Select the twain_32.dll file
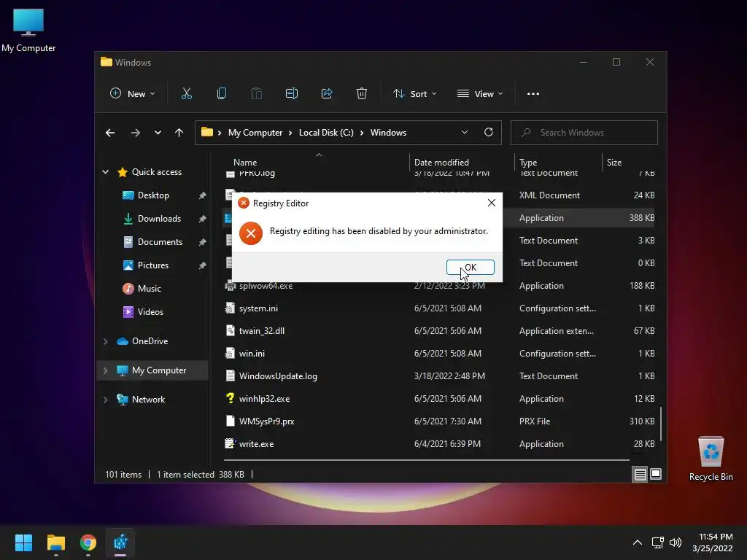The image size is (747, 560). tap(262, 331)
